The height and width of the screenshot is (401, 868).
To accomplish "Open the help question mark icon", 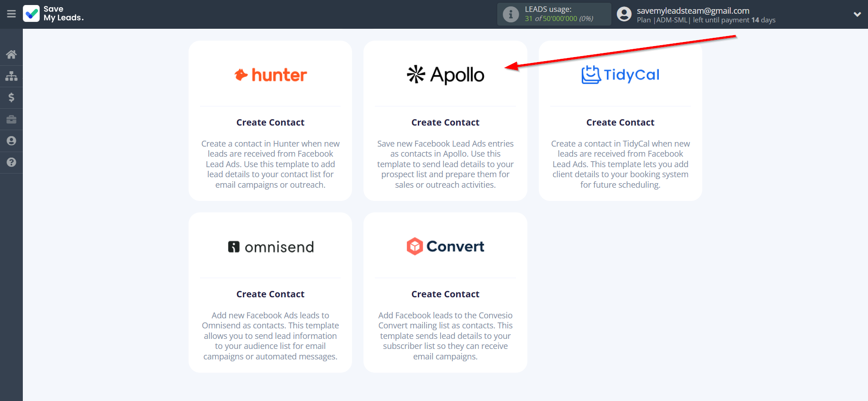I will pyautogui.click(x=11, y=162).
